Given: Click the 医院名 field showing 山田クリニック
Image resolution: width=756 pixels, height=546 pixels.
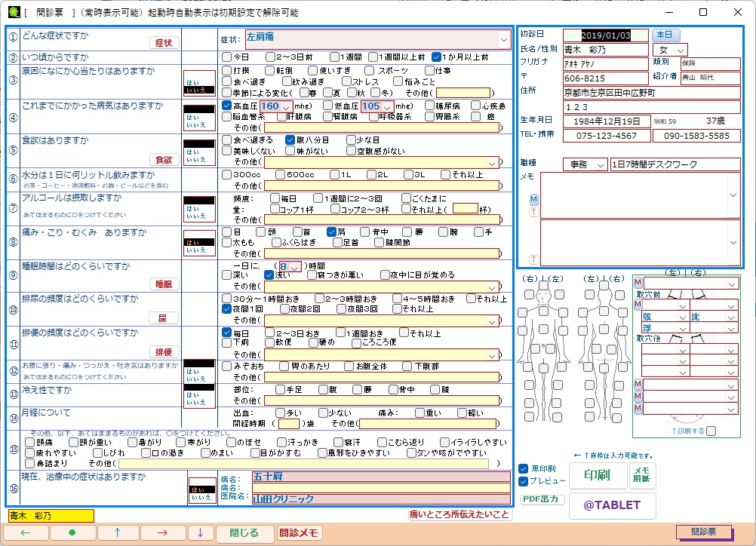Looking at the screenshot, I should click(x=381, y=498).
